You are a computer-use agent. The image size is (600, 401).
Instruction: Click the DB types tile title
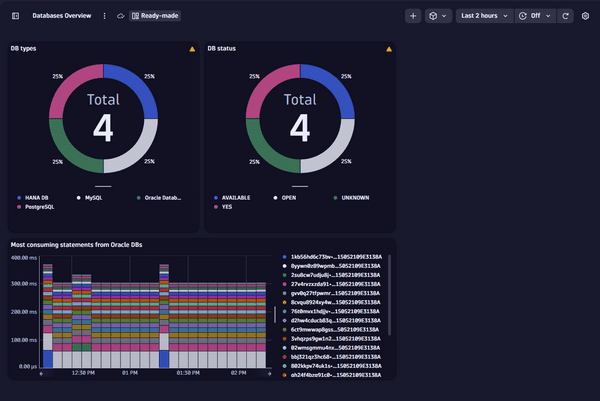pos(23,49)
